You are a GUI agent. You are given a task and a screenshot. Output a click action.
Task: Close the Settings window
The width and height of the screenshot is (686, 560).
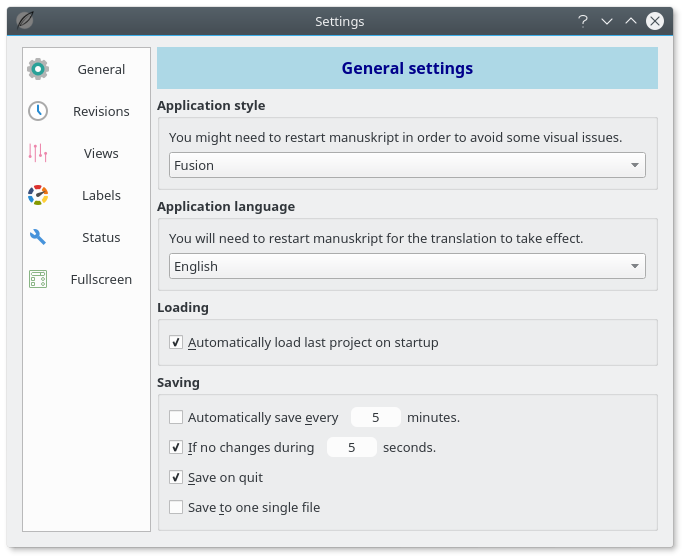(x=654, y=21)
